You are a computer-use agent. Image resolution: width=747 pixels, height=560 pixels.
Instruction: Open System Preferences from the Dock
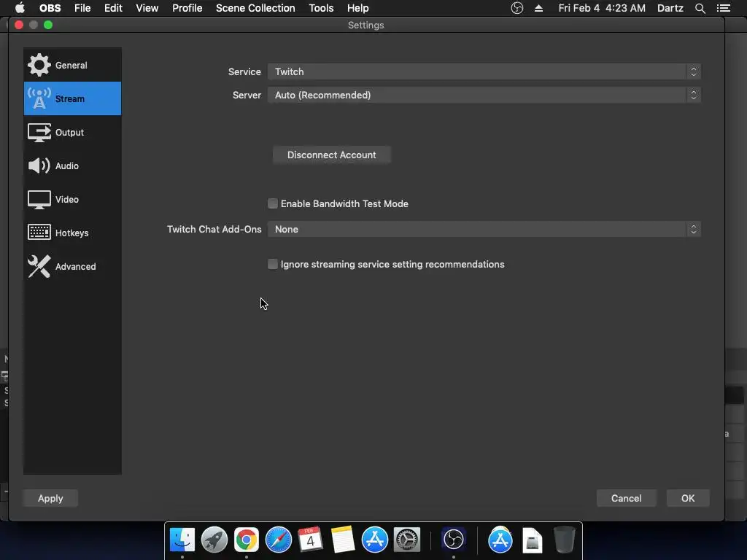[x=407, y=540]
